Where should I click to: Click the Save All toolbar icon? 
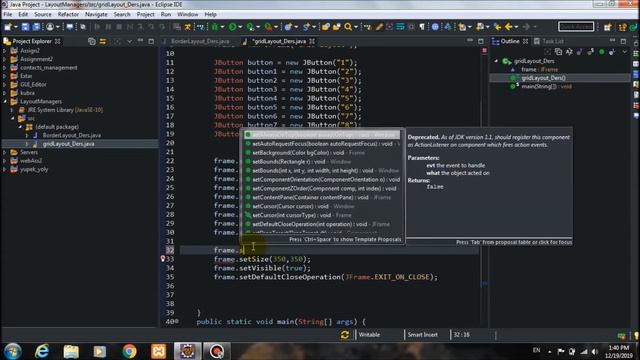tap(36, 27)
